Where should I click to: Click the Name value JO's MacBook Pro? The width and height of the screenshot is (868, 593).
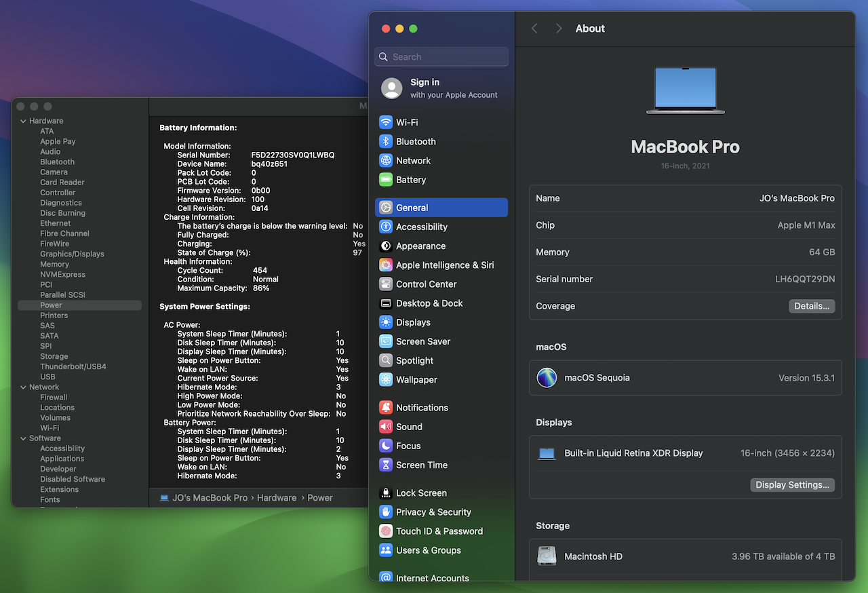click(797, 198)
